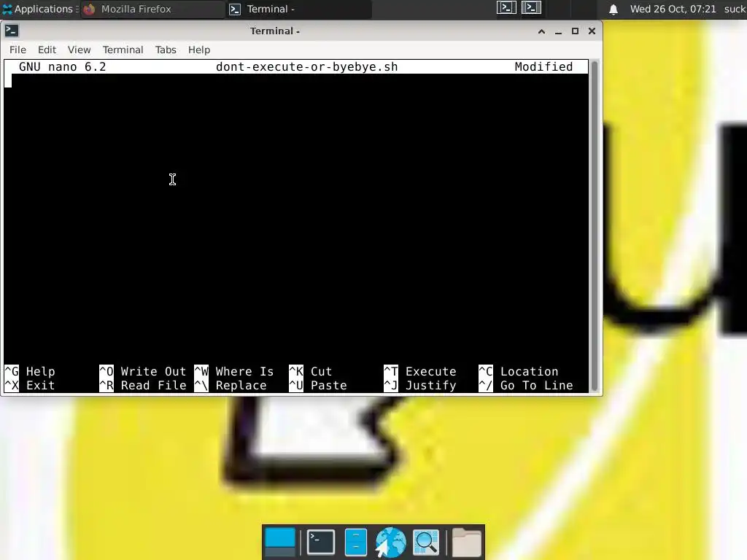Maximize the Terminal window

[575, 31]
